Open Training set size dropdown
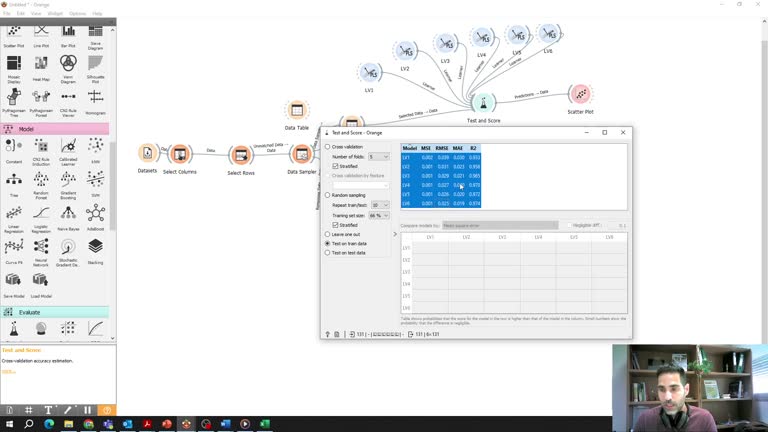 (x=379, y=216)
